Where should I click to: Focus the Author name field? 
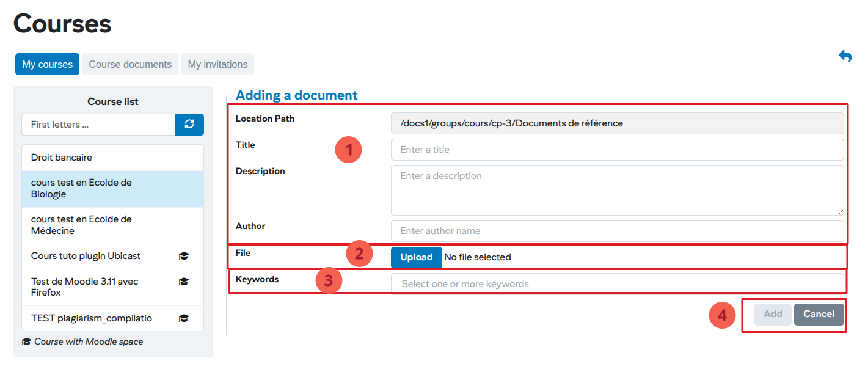tap(617, 231)
